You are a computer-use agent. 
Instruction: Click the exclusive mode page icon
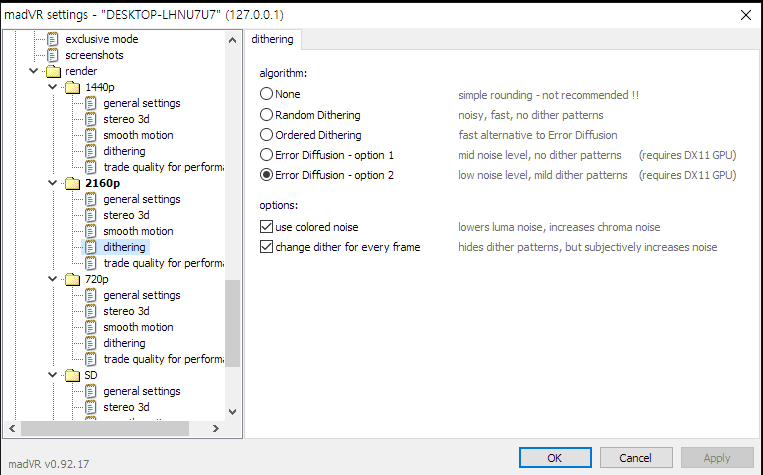pos(53,39)
